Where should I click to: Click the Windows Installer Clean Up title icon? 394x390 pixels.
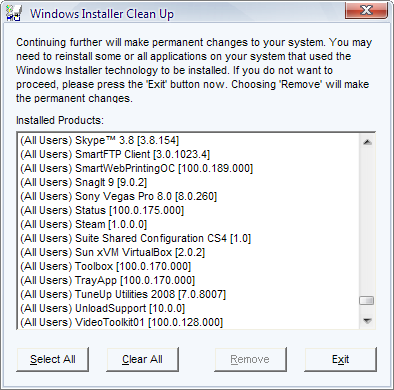(x=14, y=14)
